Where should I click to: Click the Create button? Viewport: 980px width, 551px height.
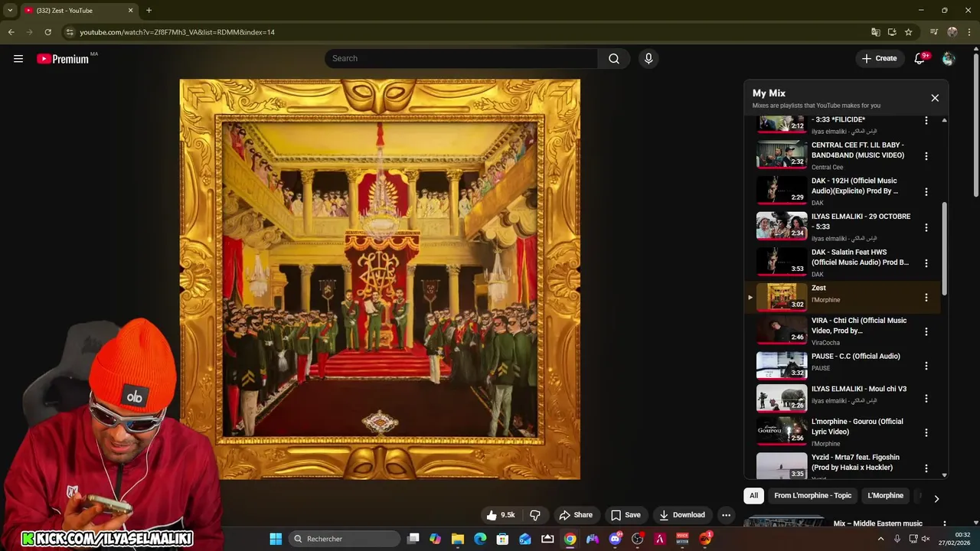pyautogui.click(x=879, y=58)
